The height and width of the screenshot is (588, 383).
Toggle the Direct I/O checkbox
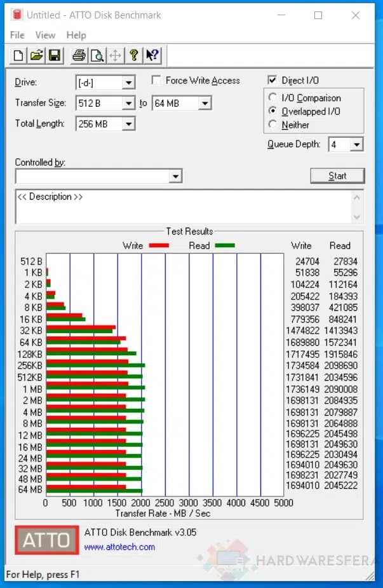click(x=272, y=80)
